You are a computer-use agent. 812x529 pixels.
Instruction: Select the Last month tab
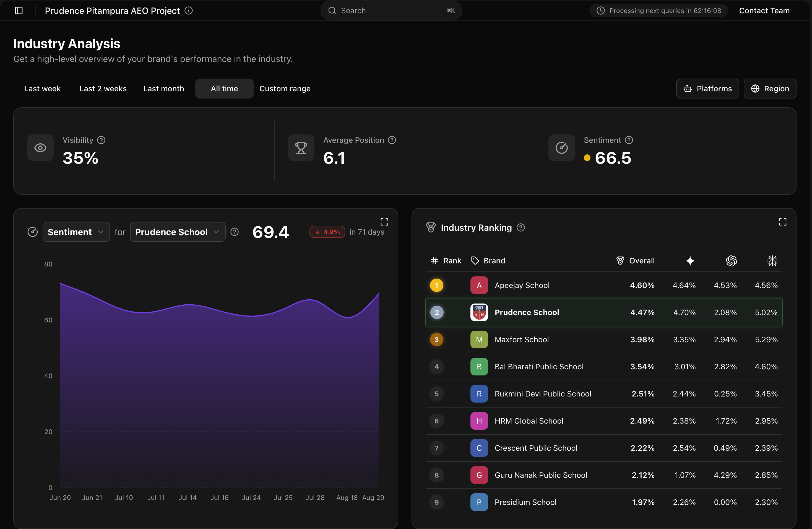pyautogui.click(x=164, y=89)
